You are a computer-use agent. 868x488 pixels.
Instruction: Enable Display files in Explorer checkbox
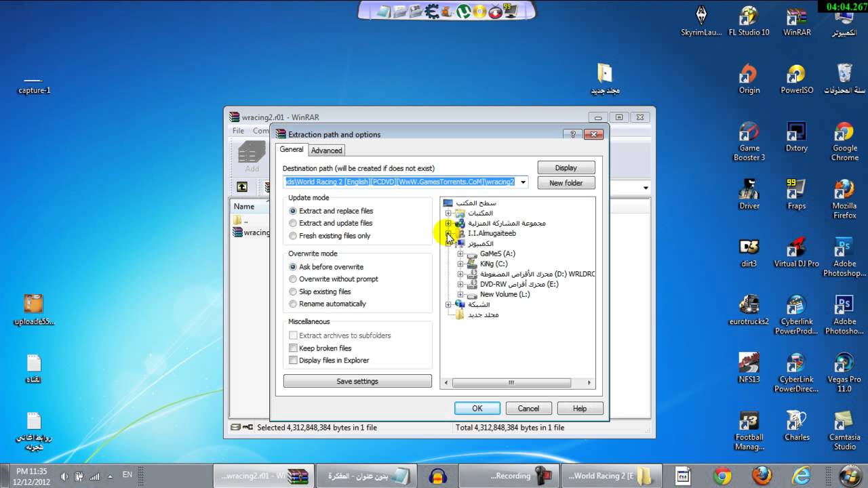pos(293,361)
